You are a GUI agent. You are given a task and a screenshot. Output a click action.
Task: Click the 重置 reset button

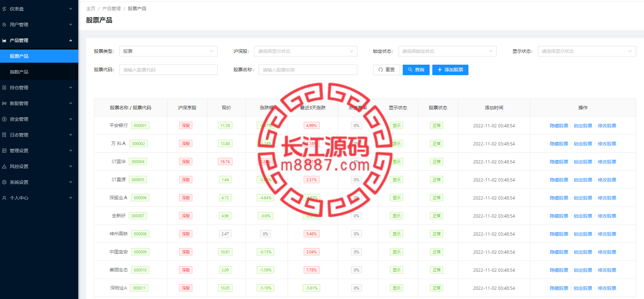[386, 70]
